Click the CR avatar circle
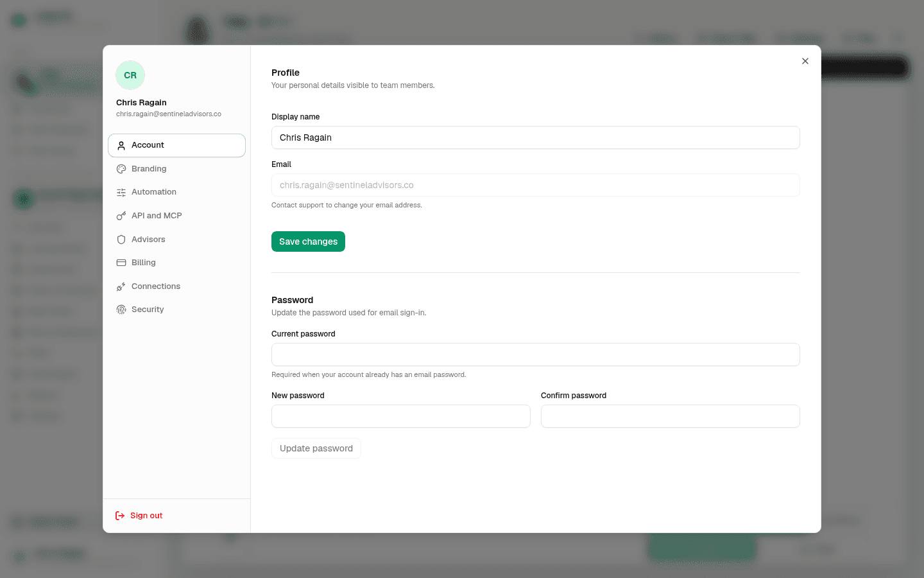This screenshot has width=924, height=578. [x=130, y=75]
